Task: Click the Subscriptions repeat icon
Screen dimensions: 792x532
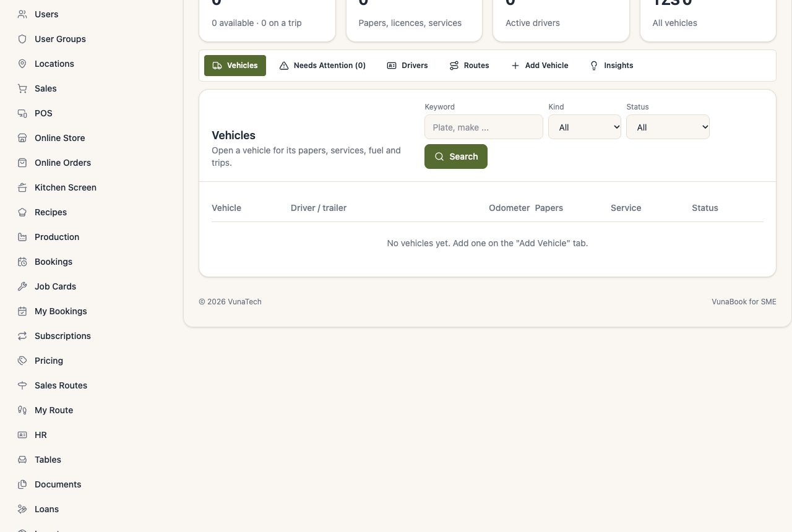Action: [x=22, y=336]
